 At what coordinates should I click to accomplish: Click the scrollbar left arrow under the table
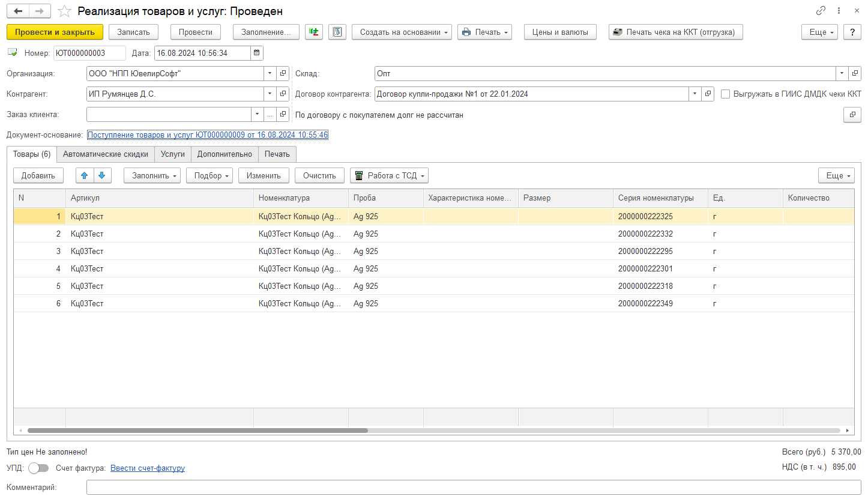click(20, 431)
